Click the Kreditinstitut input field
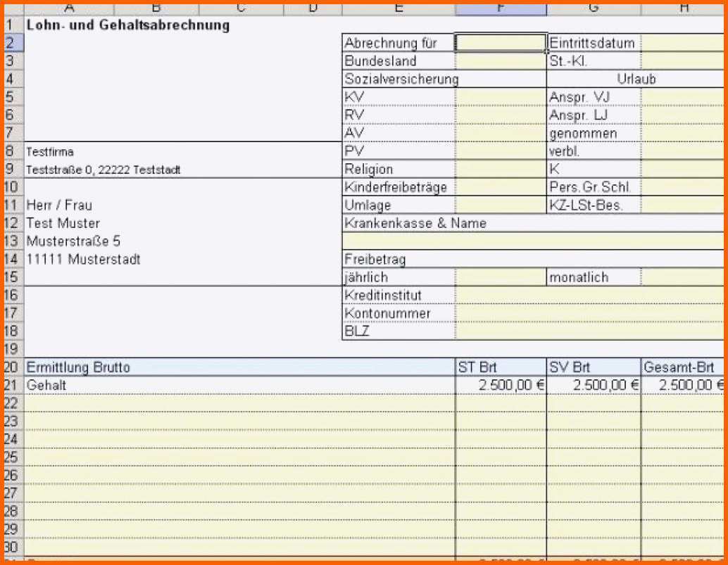The image size is (728, 565). point(589,295)
